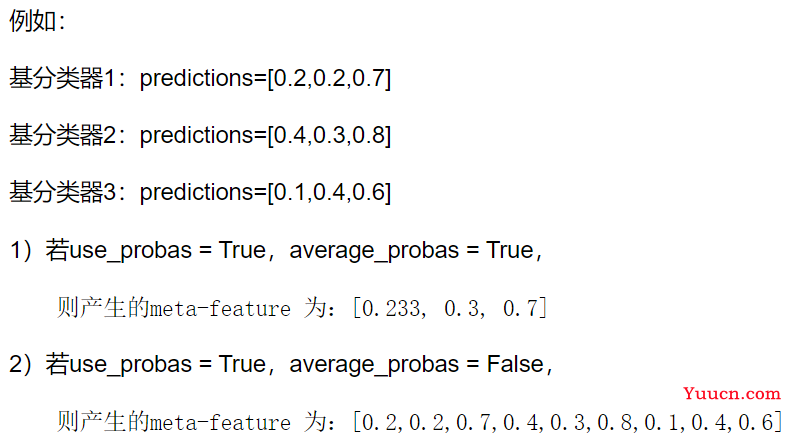Select the 基分类器2 label
Screen dimensions: 793x448
(x=62, y=136)
